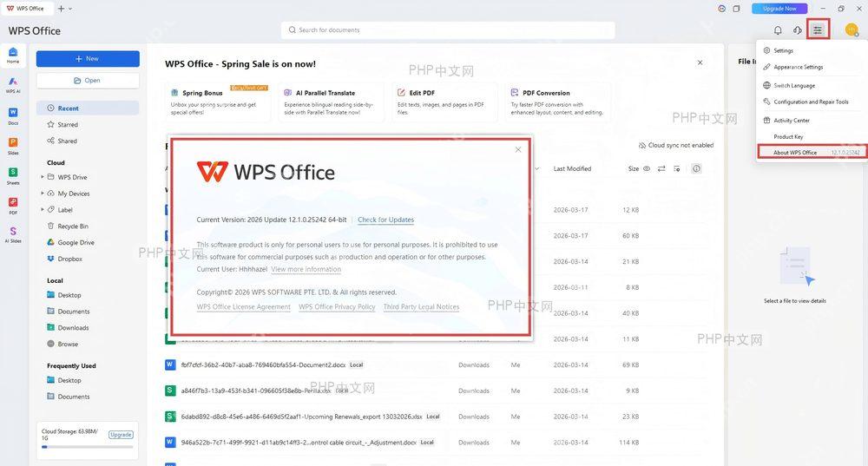This screenshot has height=466, width=868.
Task: Click the Open button
Action: [88, 80]
